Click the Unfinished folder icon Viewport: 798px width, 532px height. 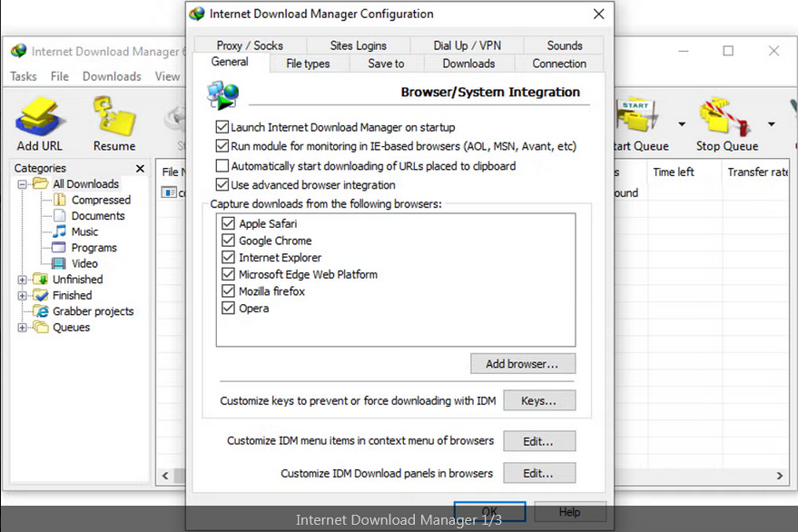point(40,279)
